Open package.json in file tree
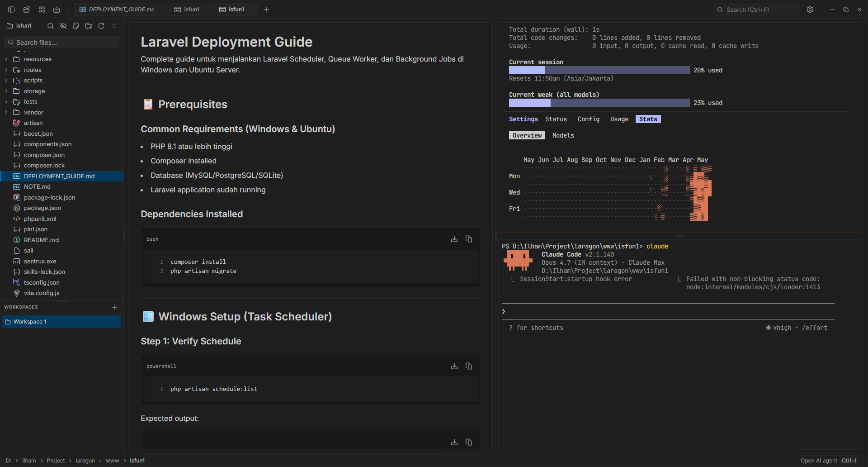The height and width of the screenshot is (467, 868). 61,208
